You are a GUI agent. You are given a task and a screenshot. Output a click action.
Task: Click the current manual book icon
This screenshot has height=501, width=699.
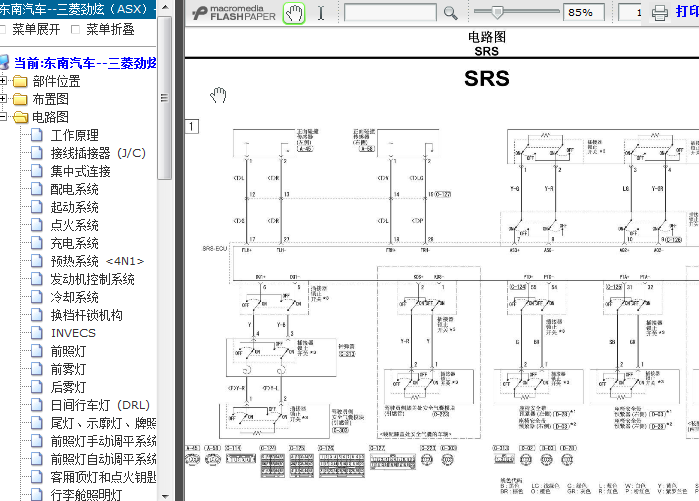point(4,62)
